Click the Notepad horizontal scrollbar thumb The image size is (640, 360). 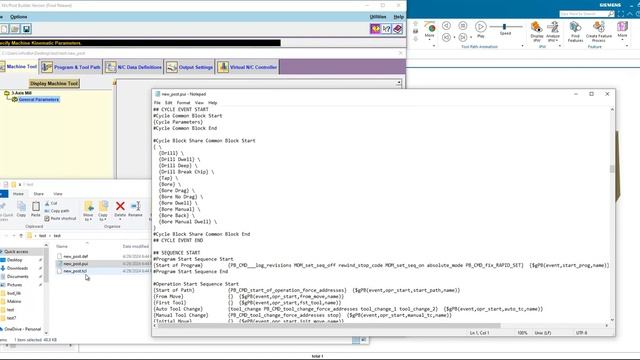tap(329, 326)
